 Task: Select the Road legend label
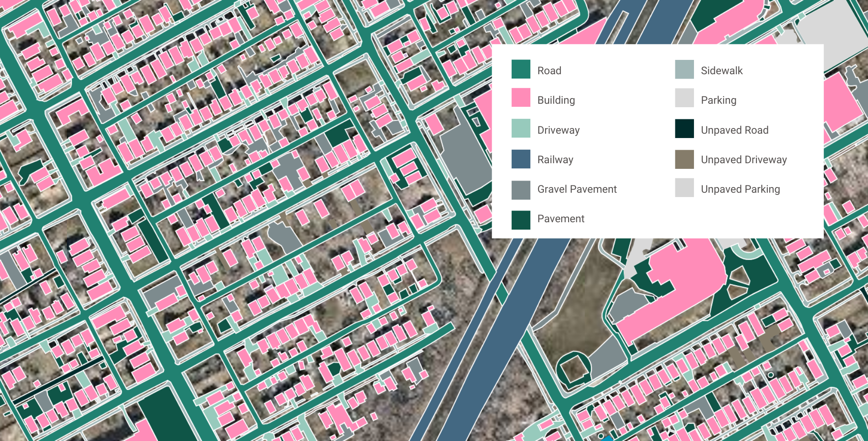click(x=549, y=70)
